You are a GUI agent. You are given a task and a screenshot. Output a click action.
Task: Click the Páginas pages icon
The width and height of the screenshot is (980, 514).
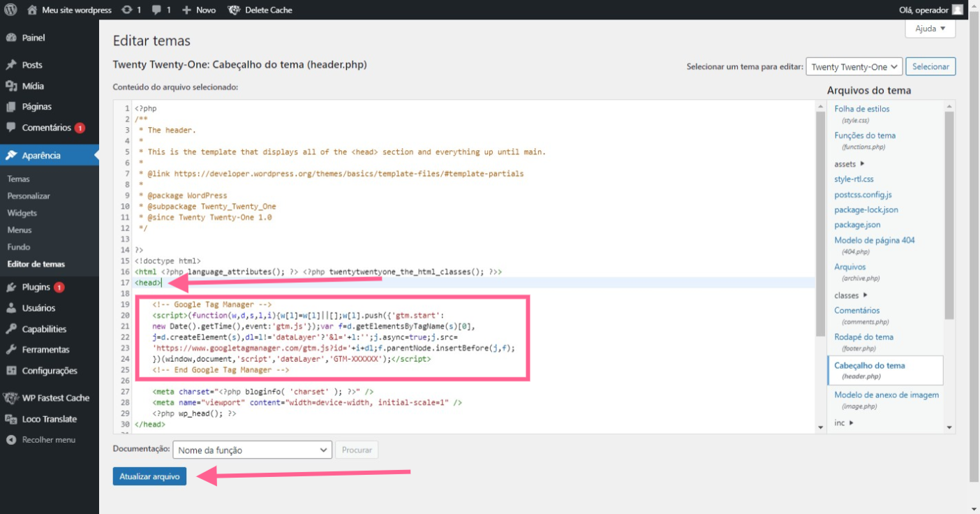pos(10,107)
